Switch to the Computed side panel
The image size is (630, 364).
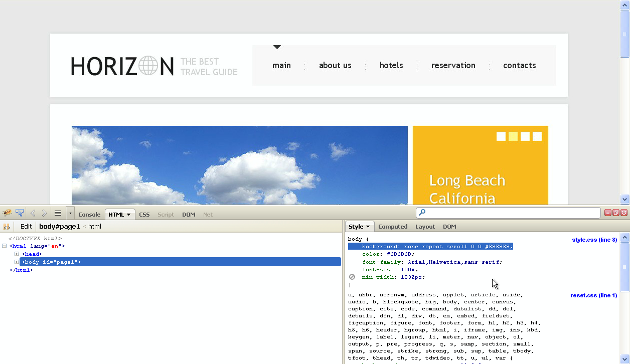pyautogui.click(x=393, y=227)
